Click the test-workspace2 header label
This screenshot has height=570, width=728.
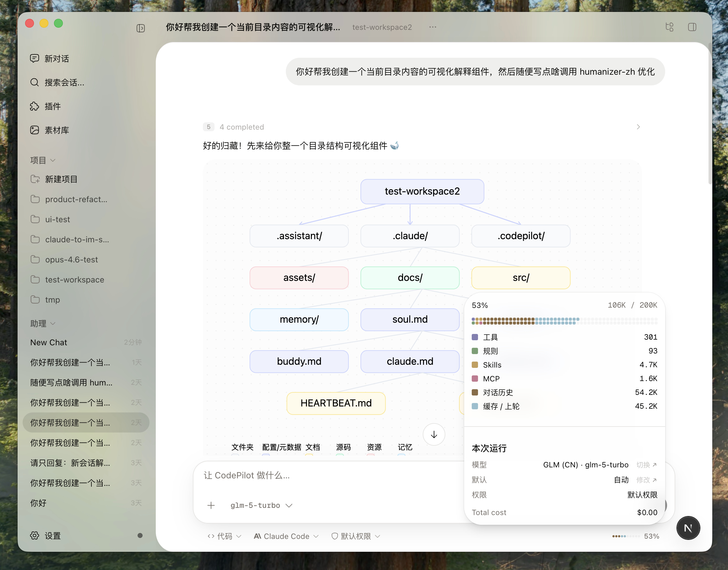point(382,27)
